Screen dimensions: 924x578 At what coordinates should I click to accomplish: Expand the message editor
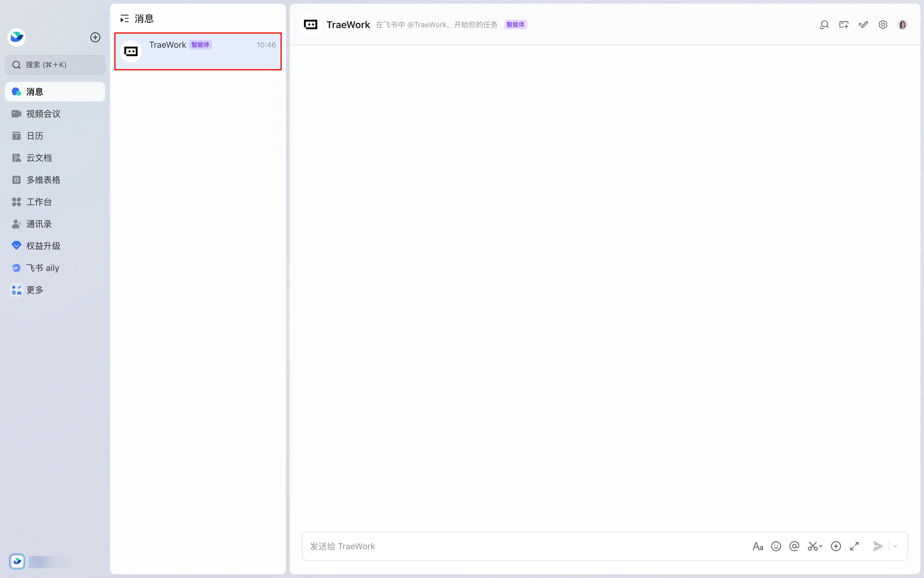(855, 546)
